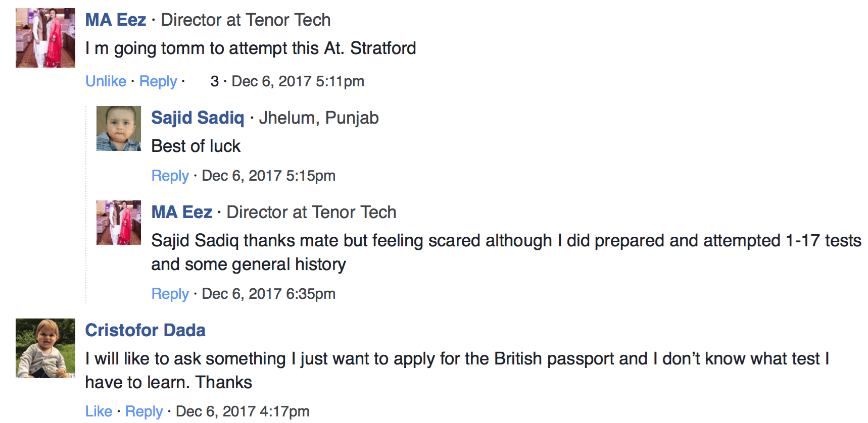Open the Dec 6, 2017 5:15pm timestamp
Screen dimensions: 868x423
coord(268,176)
